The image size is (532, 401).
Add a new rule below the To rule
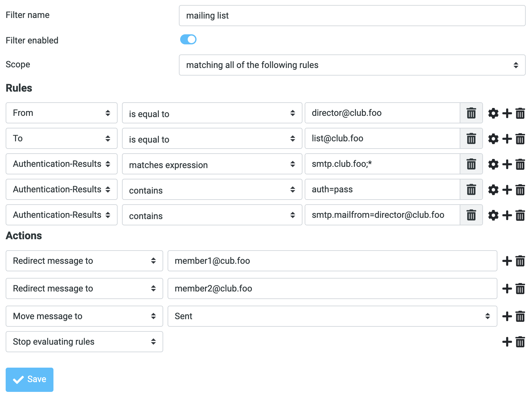pos(507,138)
